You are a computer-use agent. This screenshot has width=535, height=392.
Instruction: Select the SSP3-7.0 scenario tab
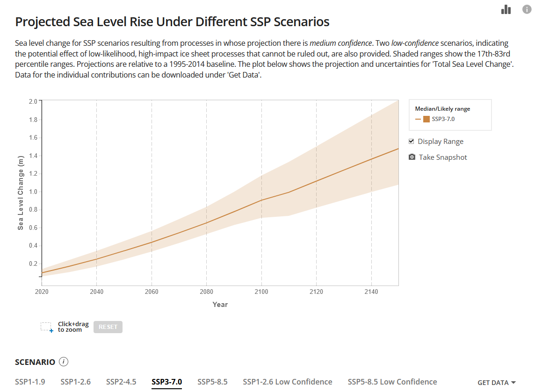166,382
